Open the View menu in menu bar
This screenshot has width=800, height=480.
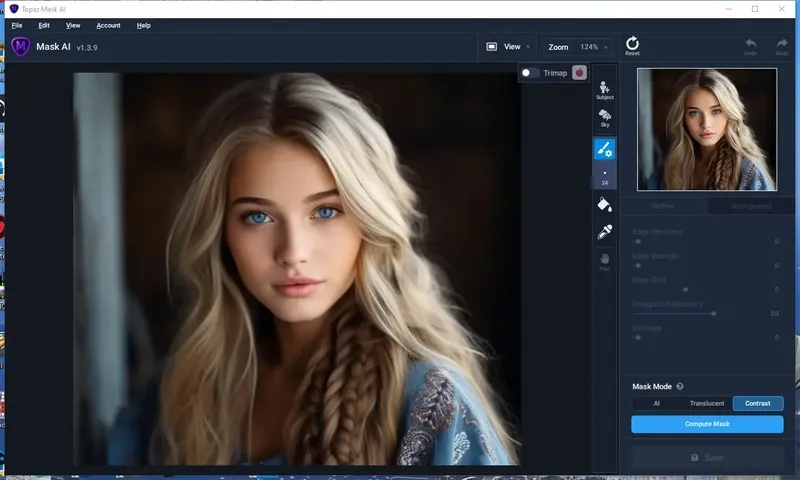click(73, 26)
